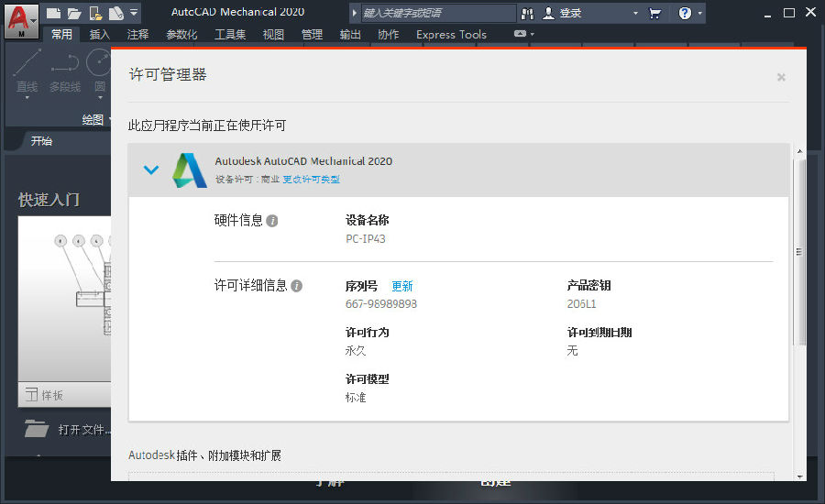
Task: Select the 视图 ribbon tab
Action: [273, 35]
